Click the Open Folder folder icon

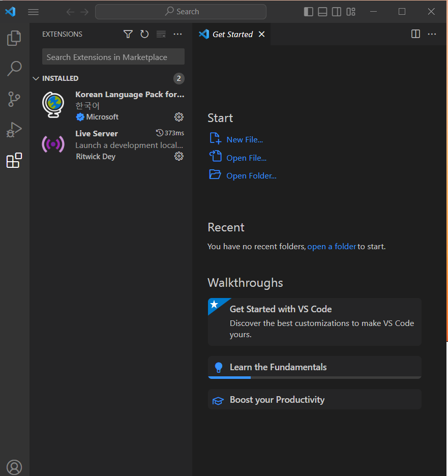215,174
